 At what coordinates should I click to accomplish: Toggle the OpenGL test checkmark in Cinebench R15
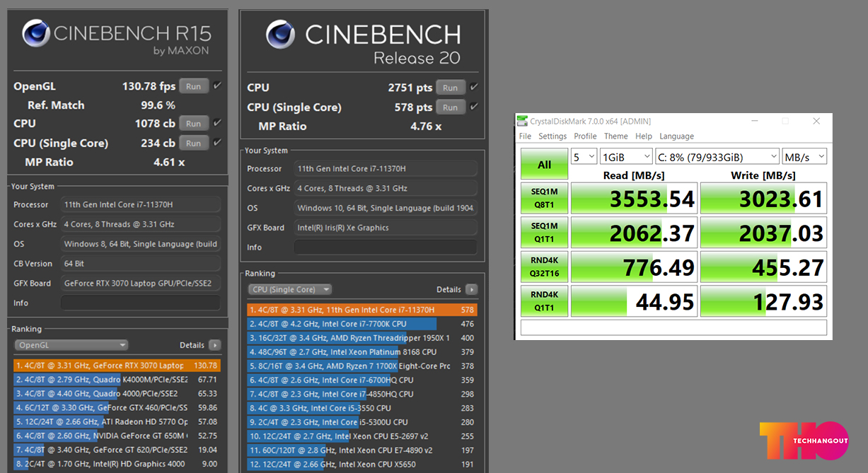[217, 86]
